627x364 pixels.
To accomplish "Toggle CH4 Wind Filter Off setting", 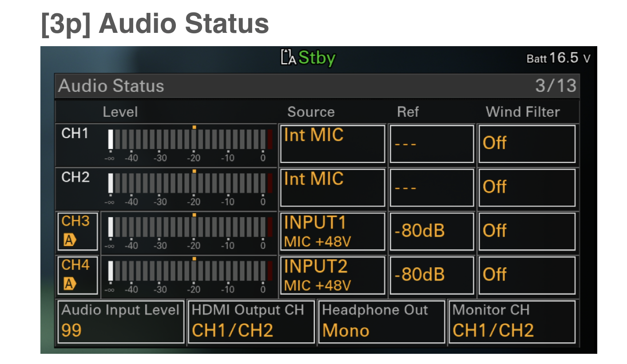I will [x=527, y=275].
